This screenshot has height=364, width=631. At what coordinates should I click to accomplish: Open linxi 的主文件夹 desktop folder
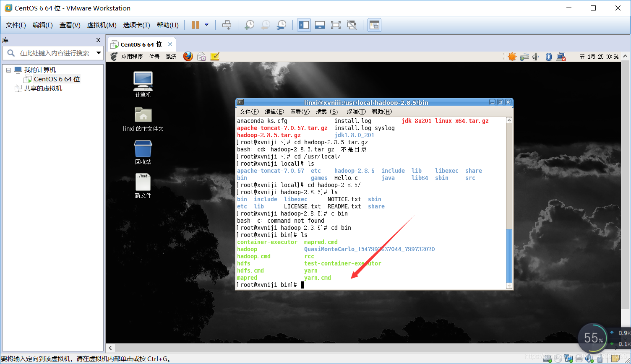click(x=143, y=119)
